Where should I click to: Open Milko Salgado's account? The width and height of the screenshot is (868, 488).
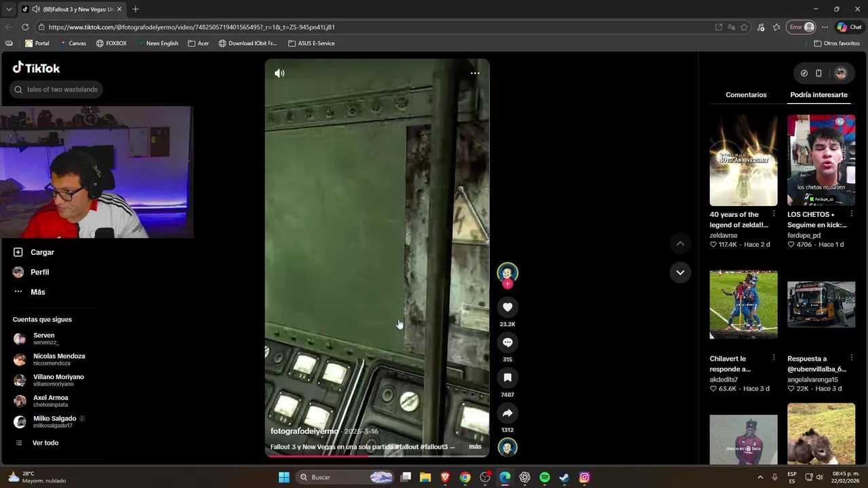48,422
